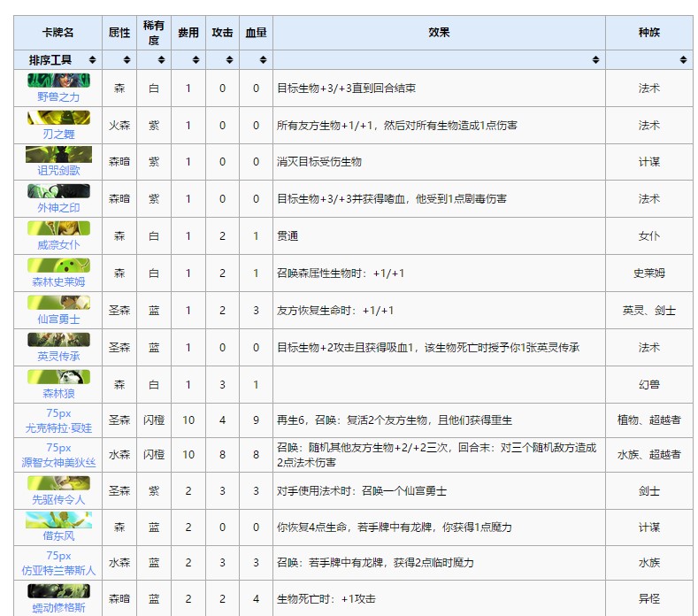Select 英灵、剑士 race cell

(649, 311)
